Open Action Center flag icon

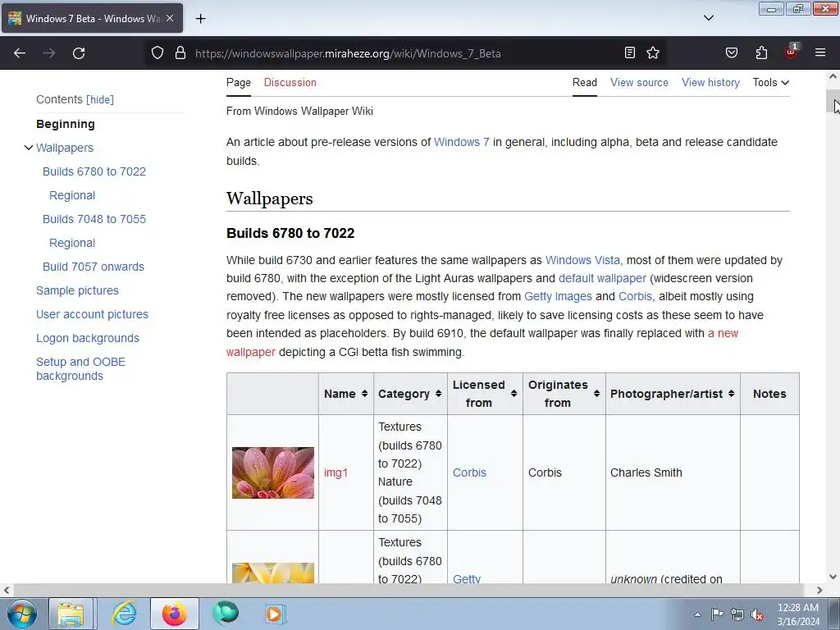point(717,614)
